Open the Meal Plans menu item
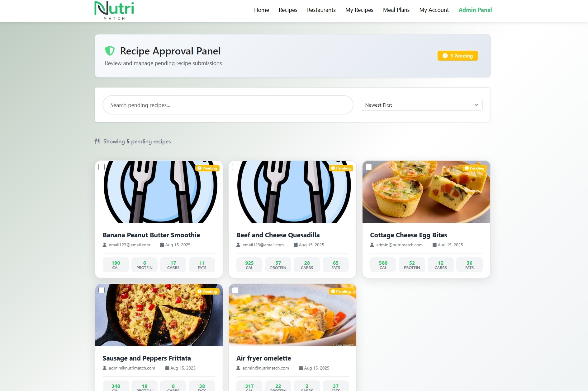588x391 pixels. coord(396,10)
